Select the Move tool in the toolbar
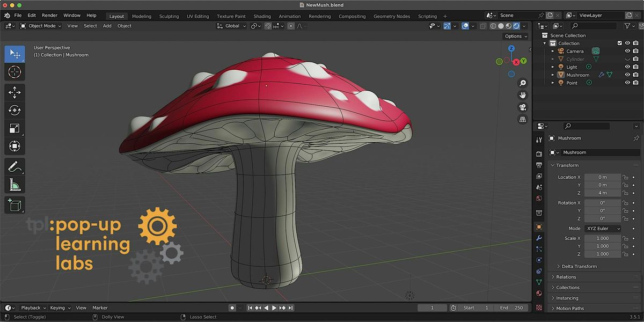The height and width of the screenshot is (322, 644). click(x=14, y=92)
